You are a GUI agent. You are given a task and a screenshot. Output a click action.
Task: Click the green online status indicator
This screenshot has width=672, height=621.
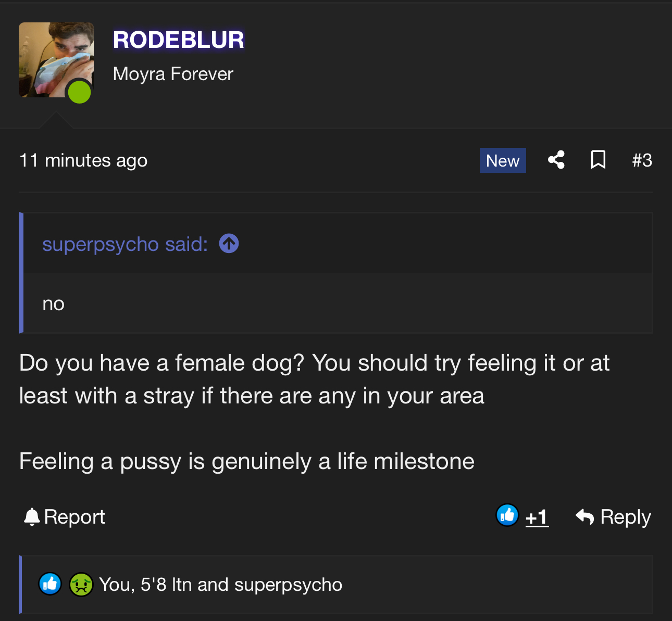pyautogui.click(x=80, y=92)
